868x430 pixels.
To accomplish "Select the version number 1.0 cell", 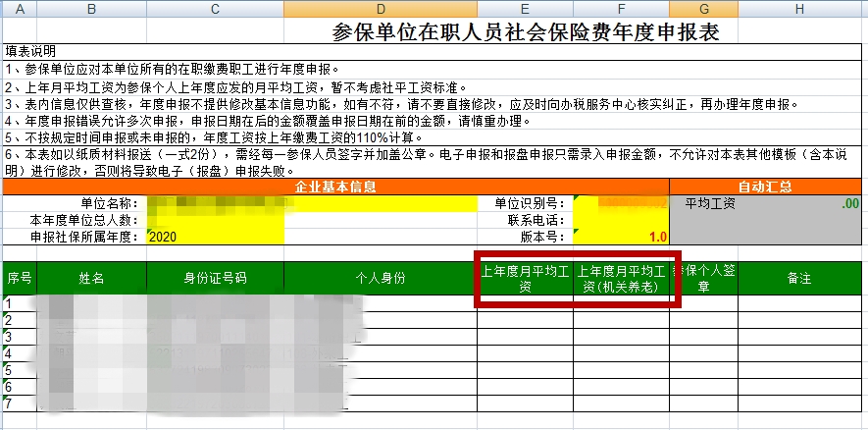I will [x=621, y=237].
